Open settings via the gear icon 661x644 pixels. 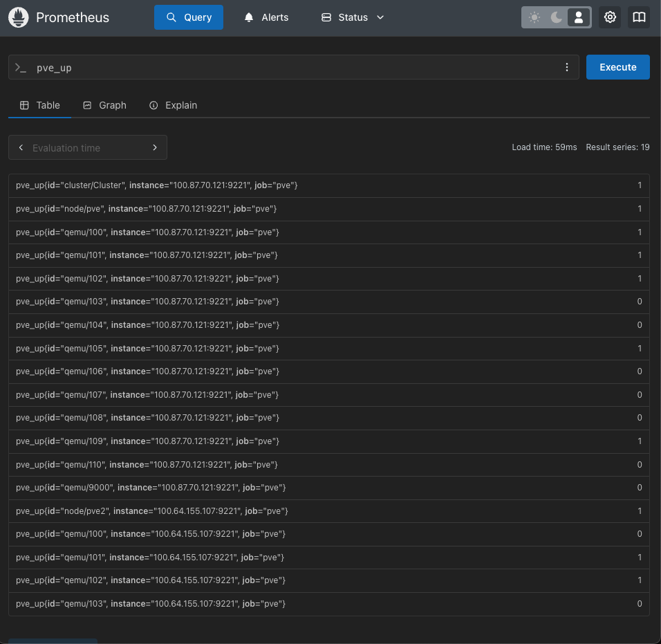point(610,17)
